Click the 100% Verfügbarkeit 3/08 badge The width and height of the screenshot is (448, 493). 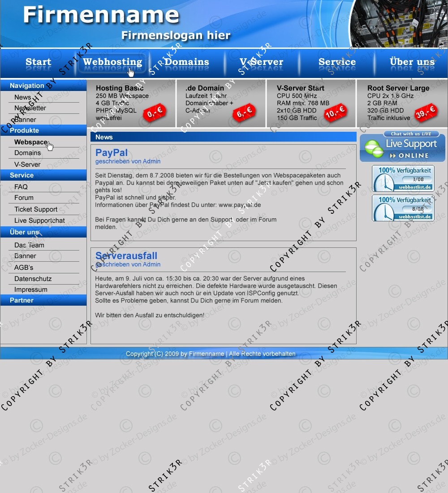point(403,178)
